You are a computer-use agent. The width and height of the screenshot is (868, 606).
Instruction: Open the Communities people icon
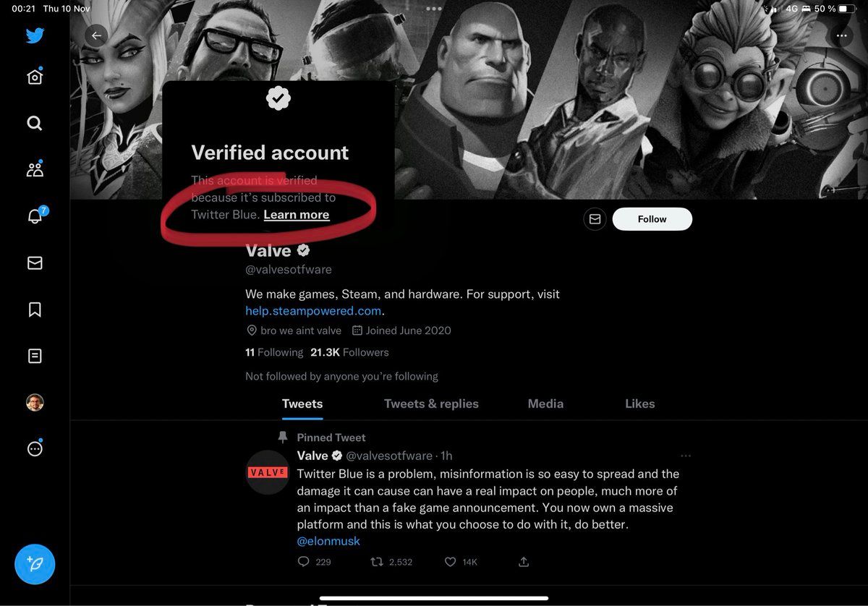point(35,169)
